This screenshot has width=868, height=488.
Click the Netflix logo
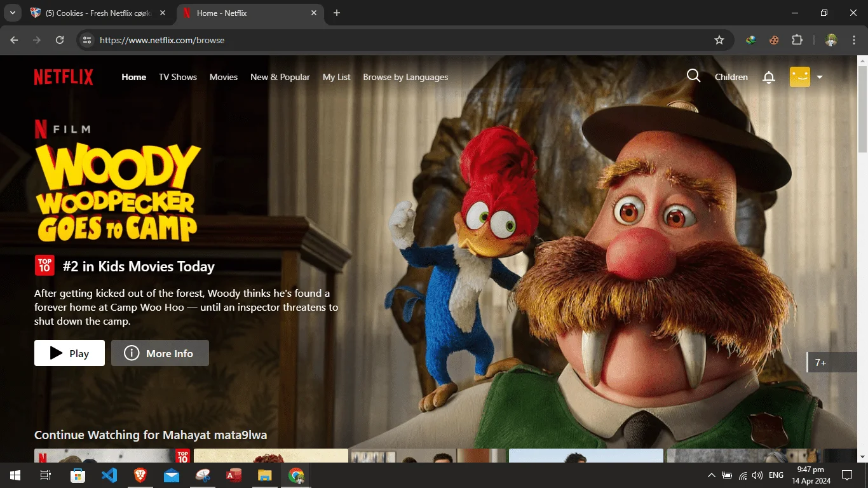64,77
